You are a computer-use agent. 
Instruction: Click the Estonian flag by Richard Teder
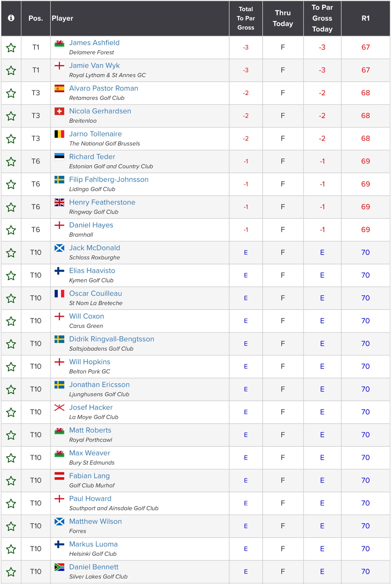(59, 157)
